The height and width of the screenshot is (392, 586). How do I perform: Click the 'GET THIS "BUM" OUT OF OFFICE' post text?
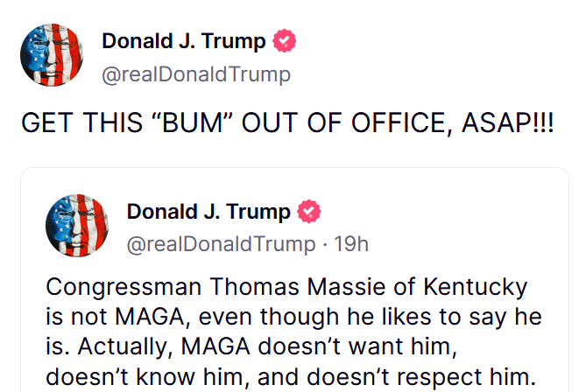pos(287,122)
